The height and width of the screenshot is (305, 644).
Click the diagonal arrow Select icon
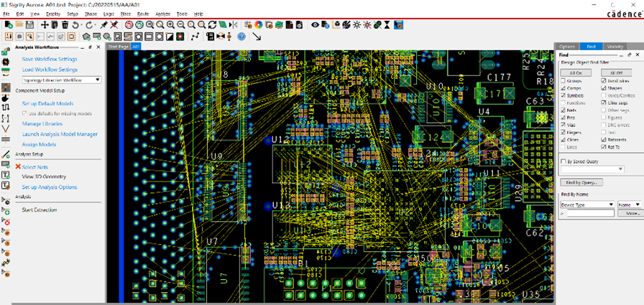pyautogui.click(x=257, y=37)
